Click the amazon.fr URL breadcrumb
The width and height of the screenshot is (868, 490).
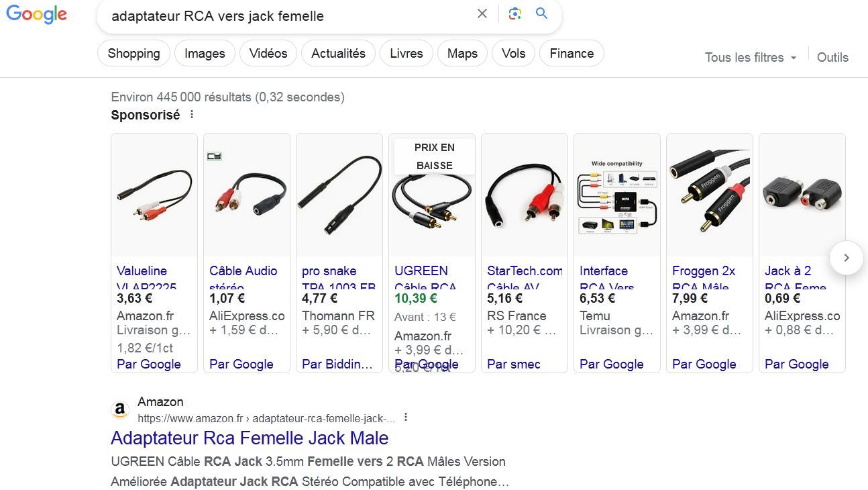[266, 418]
